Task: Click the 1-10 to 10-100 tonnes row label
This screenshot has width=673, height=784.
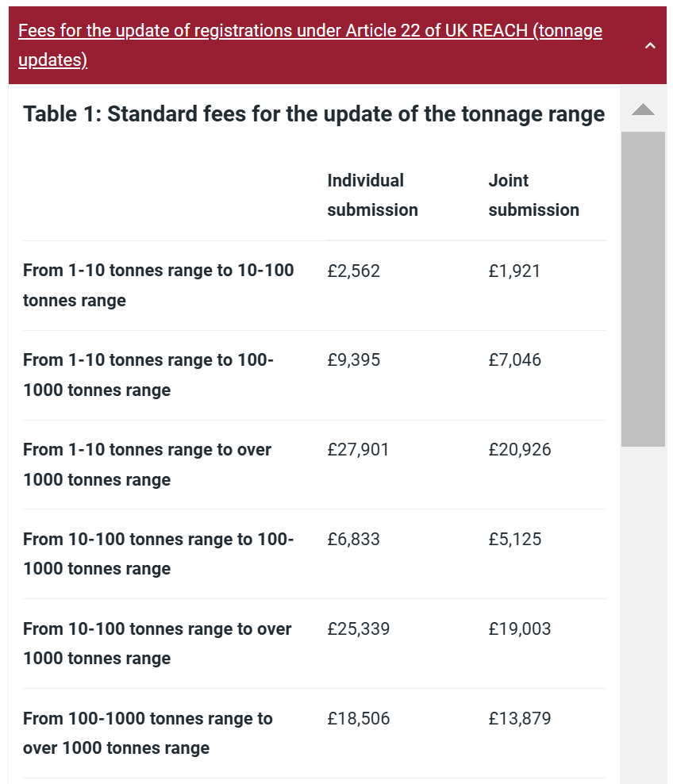Action: (x=158, y=285)
